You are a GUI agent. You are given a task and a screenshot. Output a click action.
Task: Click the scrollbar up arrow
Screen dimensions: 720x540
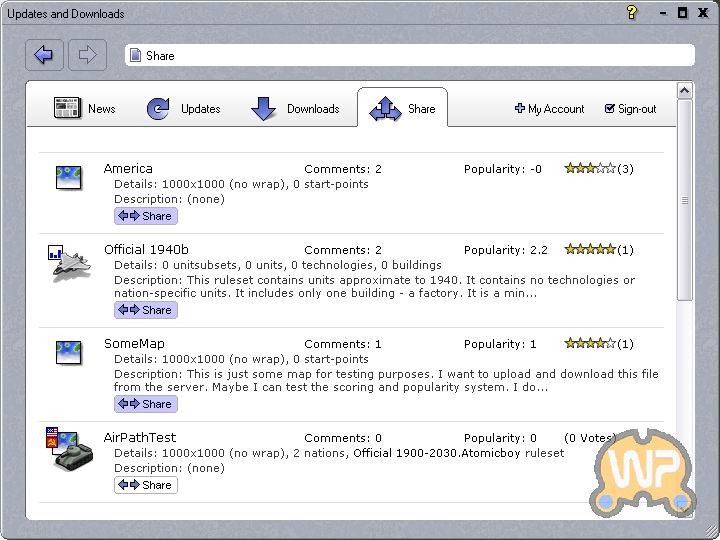(x=684, y=90)
